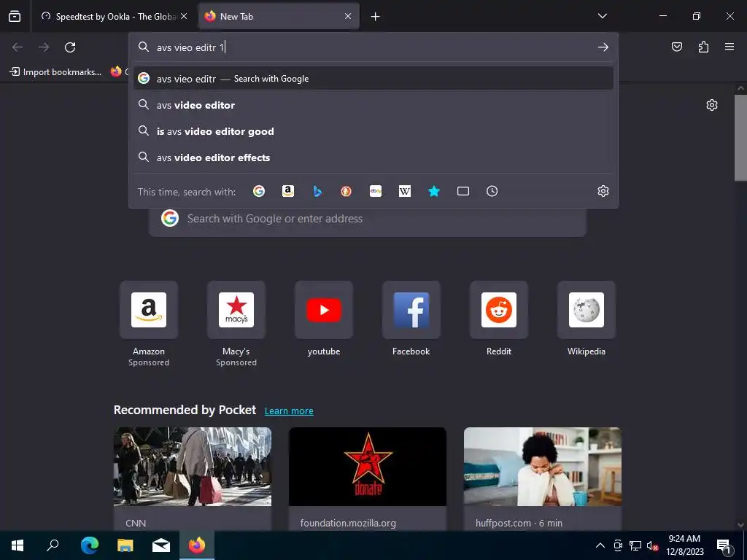Open Import bookmarks bookmark item
The image size is (747, 560).
(x=55, y=72)
